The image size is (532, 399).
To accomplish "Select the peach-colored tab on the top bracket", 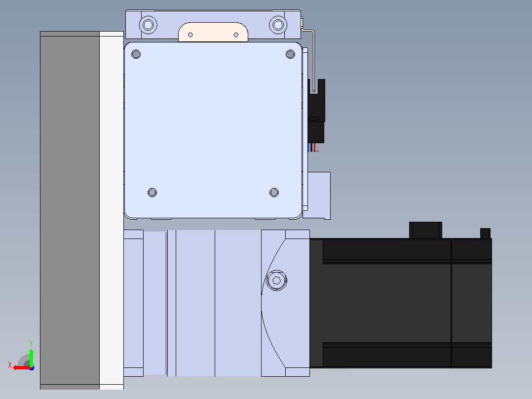I will [213, 32].
